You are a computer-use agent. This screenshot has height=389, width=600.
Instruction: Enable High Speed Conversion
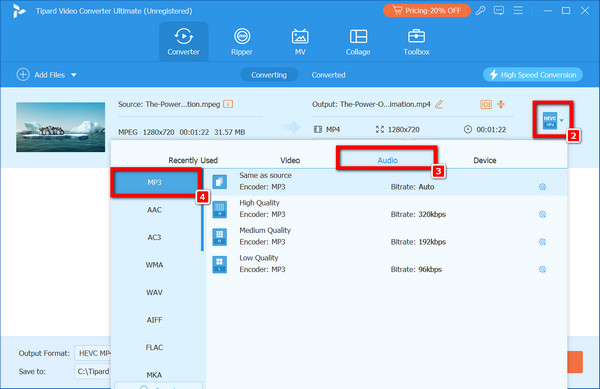pos(533,75)
